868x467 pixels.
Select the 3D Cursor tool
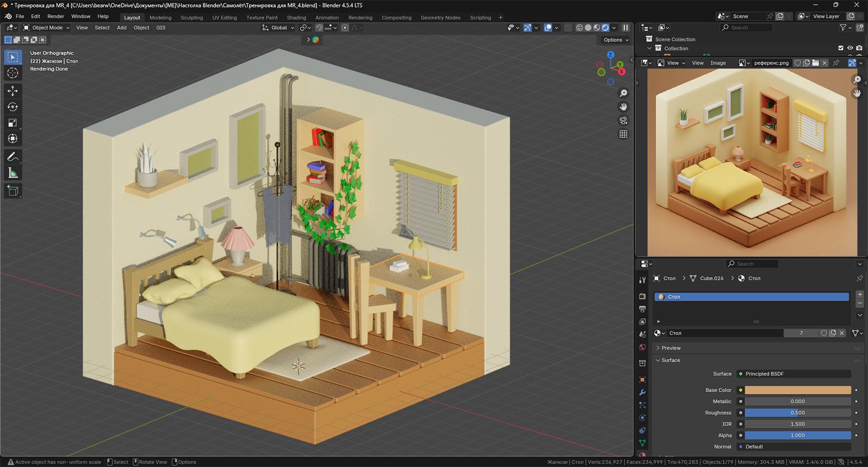(x=12, y=73)
